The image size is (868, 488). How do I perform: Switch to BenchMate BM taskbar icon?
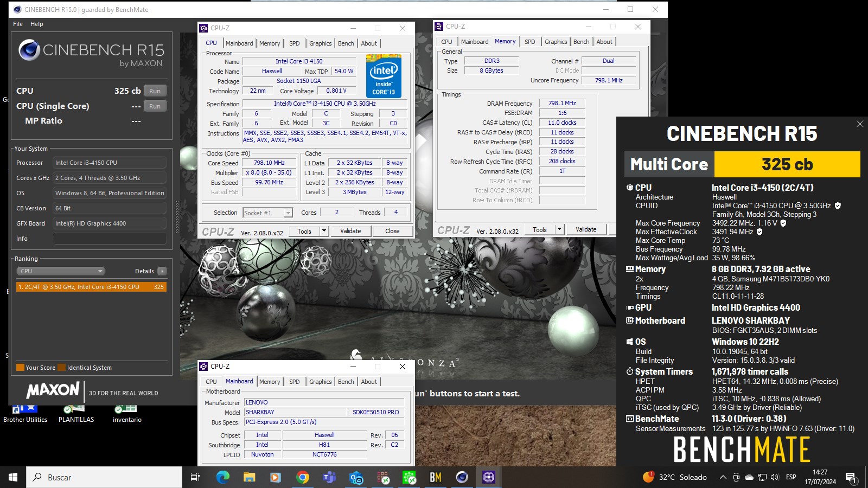point(436,477)
